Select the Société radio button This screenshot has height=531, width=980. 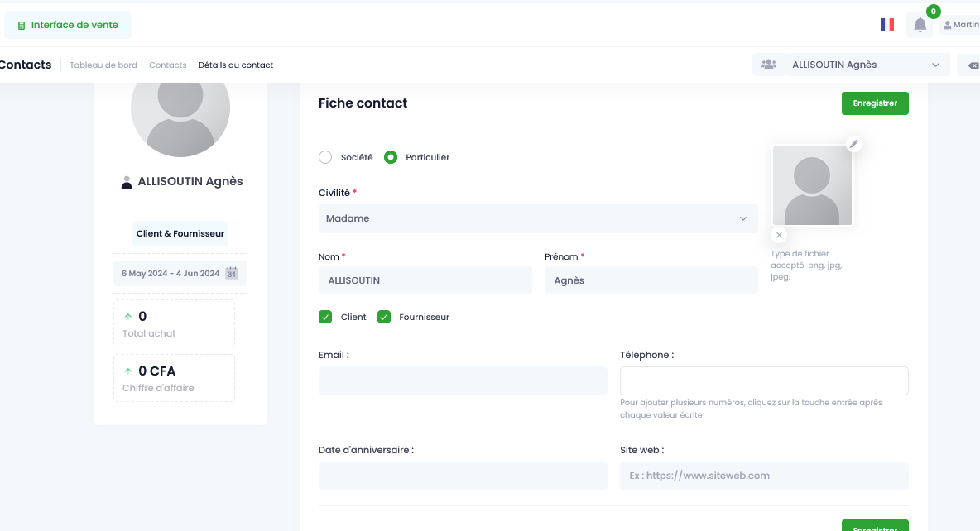click(325, 157)
